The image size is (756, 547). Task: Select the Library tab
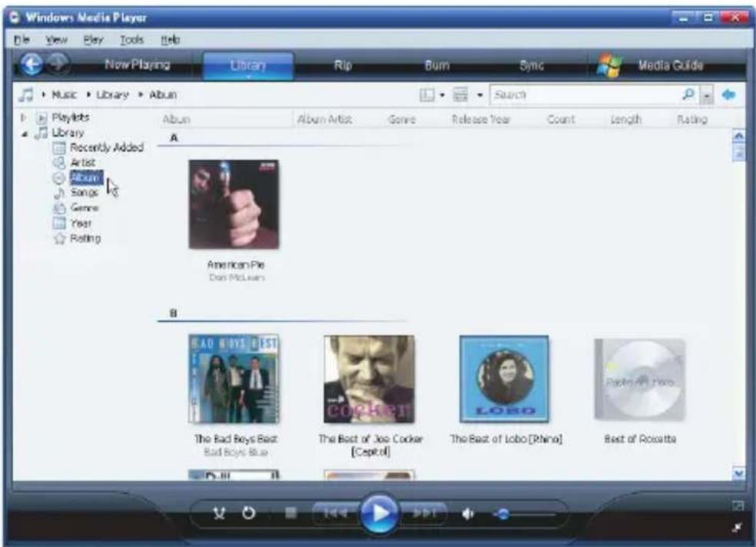coord(248,65)
